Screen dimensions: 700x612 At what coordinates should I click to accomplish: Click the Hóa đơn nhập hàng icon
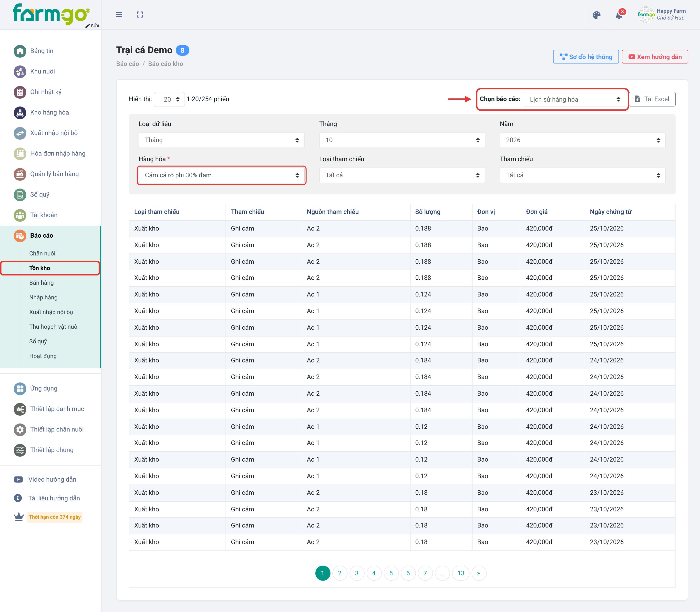[x=20, y=153]
